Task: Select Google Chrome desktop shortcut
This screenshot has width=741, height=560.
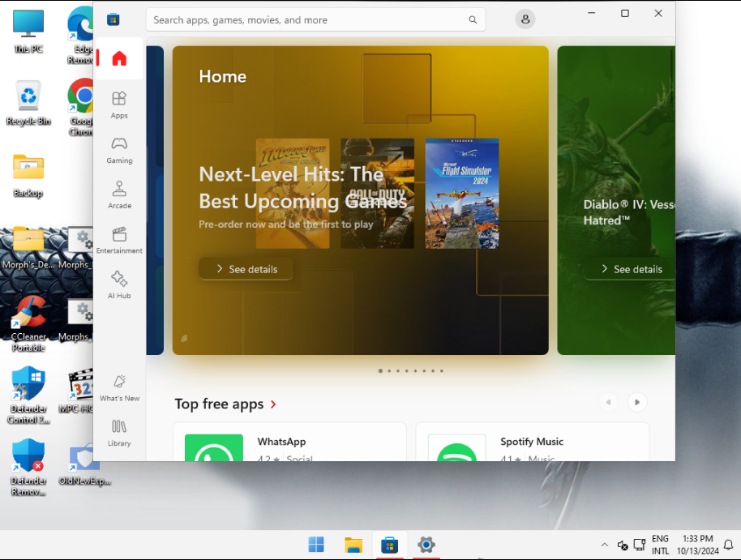Action: click(81, 107)
